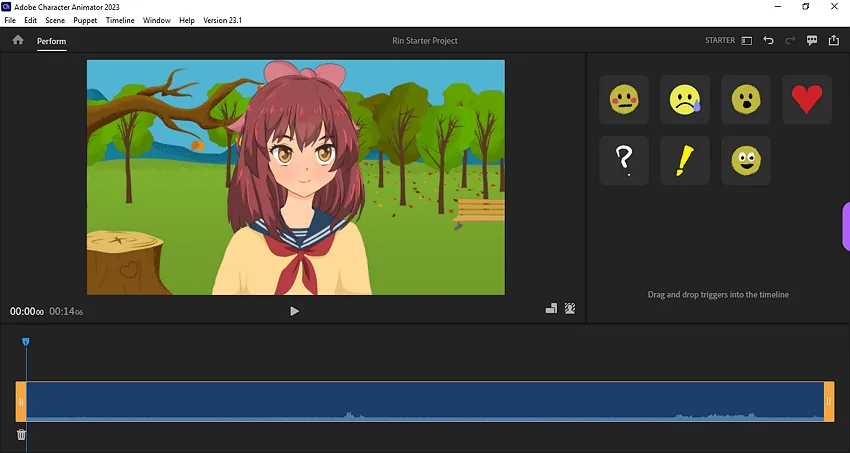Go to the Home screen icon
The image size is (850, 453).
coord(18,40)
